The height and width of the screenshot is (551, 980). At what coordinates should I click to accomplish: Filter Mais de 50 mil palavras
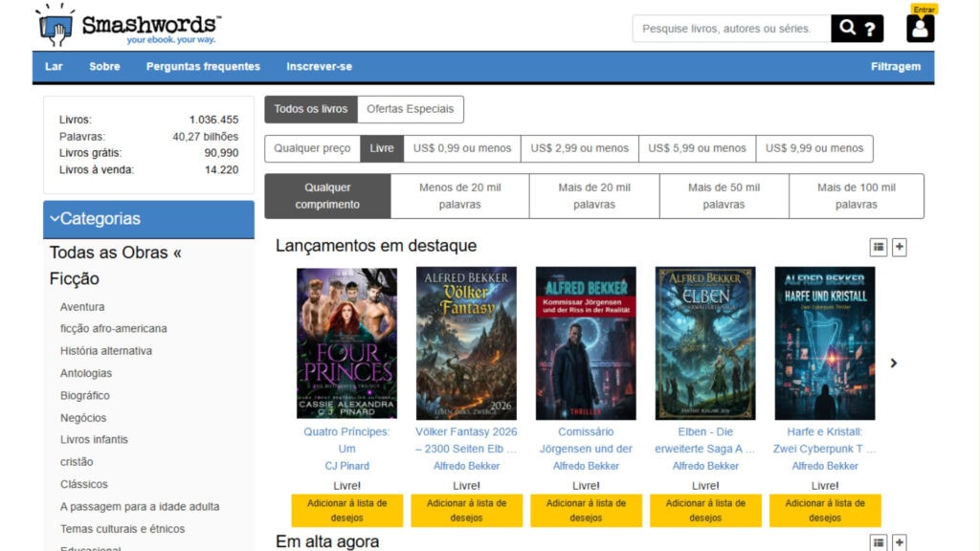click(724, 196)
